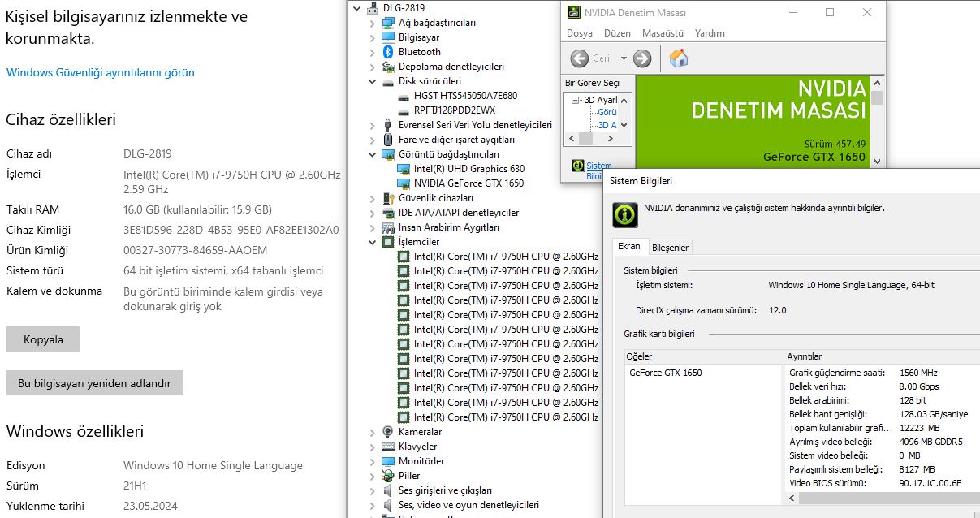
Task: Switch to the Bileşenler tab
Action: click(x=670, y=247)
